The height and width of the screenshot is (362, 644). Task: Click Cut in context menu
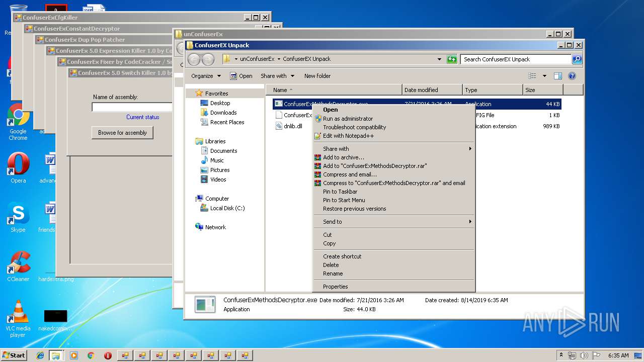327,235
